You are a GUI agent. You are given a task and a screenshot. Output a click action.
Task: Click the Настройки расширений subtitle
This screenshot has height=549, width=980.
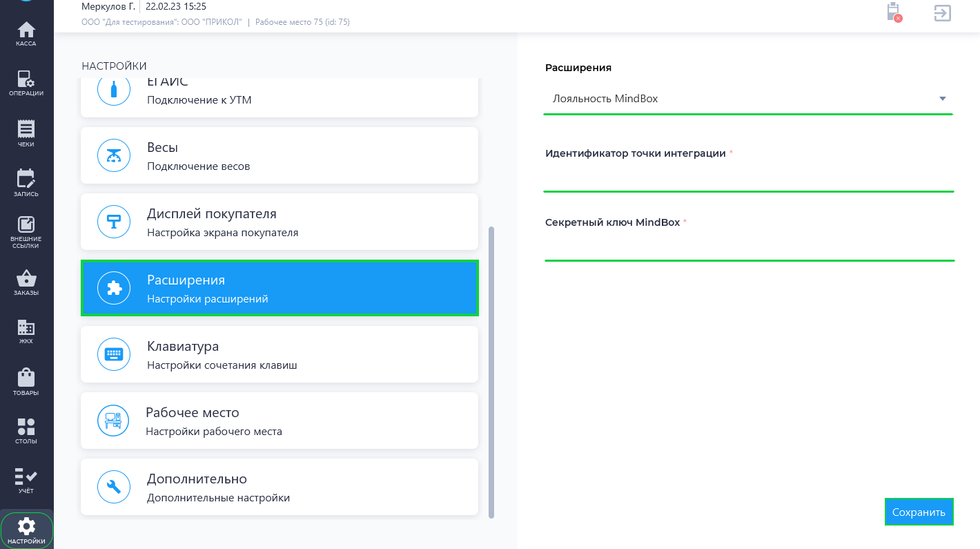(207, 299)
